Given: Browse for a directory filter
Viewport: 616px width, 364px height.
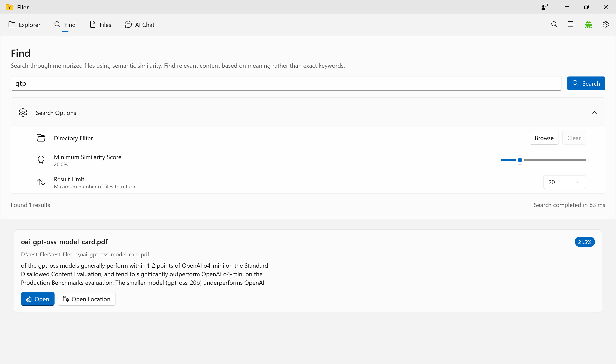Looking at the screenshot, I should pos(544,138).
